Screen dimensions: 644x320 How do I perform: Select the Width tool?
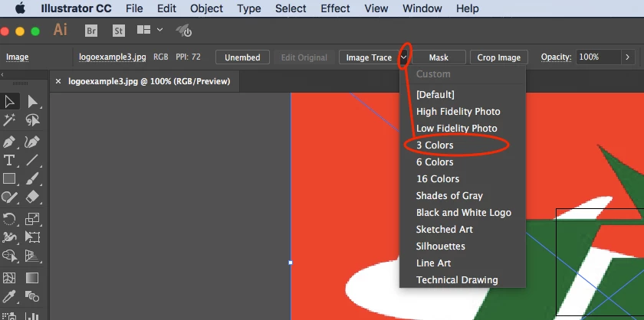[x=9, y=237]
